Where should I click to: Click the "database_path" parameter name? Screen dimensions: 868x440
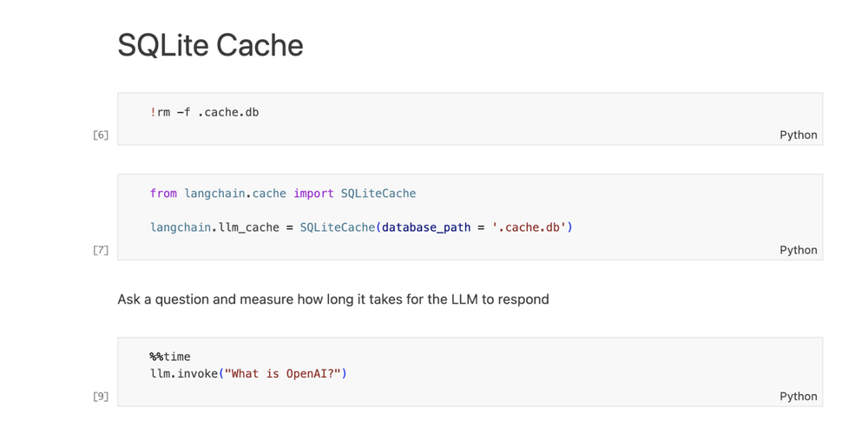pyautogui.click(x=425, y=227)
